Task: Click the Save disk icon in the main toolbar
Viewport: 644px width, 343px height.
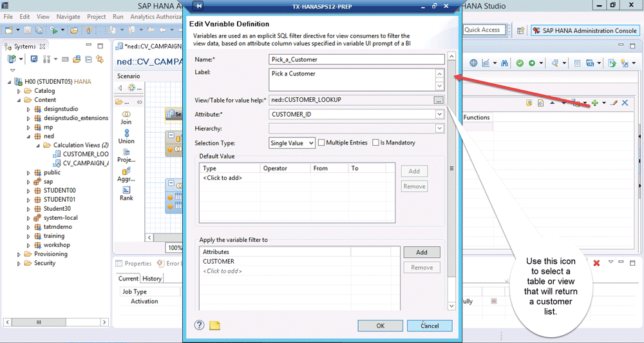Action: pos(28,30)
